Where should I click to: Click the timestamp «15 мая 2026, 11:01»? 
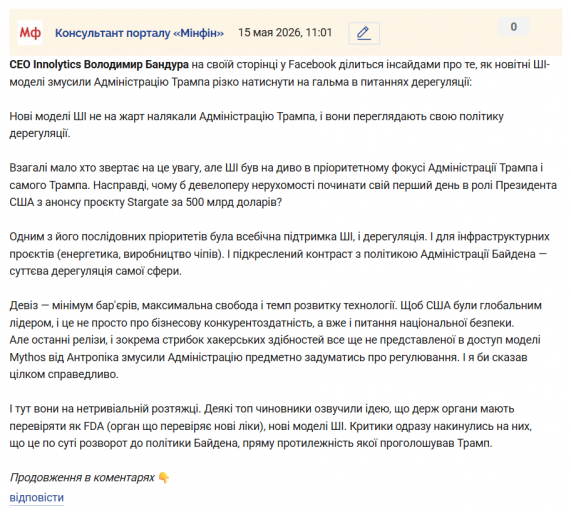click(x=285, y=33)
